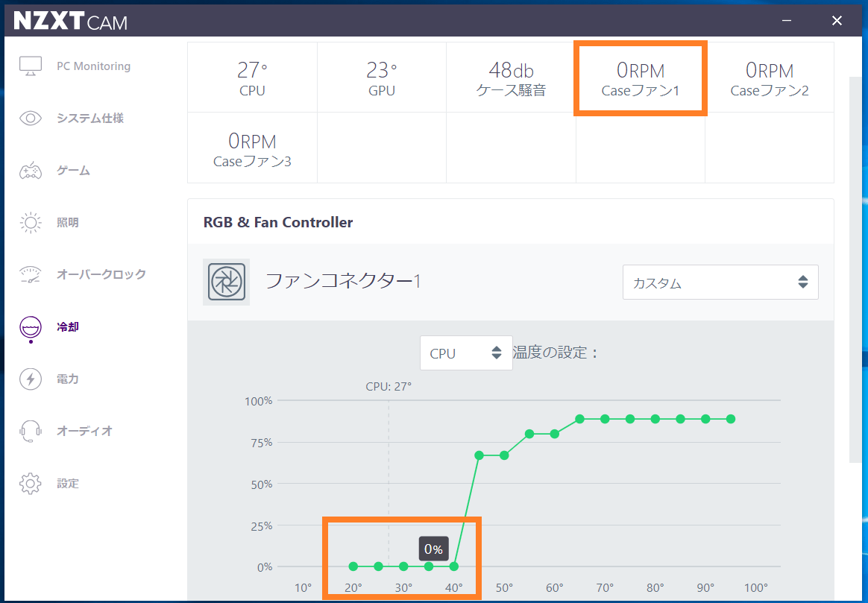Open the CPU temperature source dropdown
868x603 pixels.
466,353
